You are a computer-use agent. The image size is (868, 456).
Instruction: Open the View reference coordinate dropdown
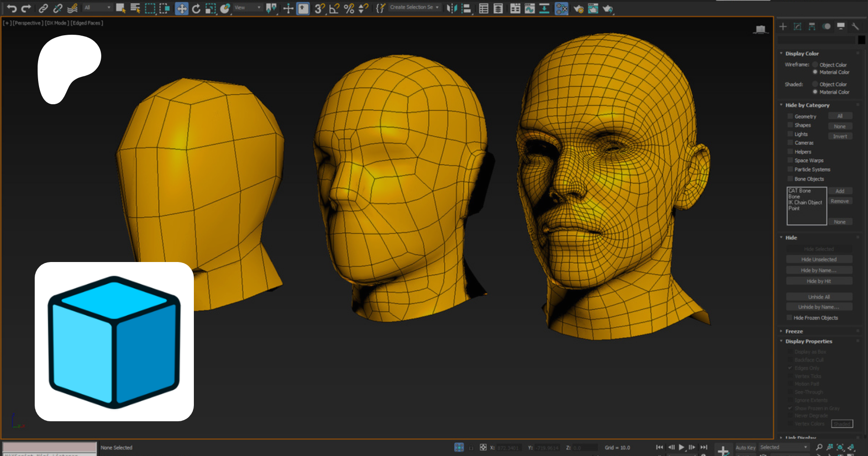(248, 8)
